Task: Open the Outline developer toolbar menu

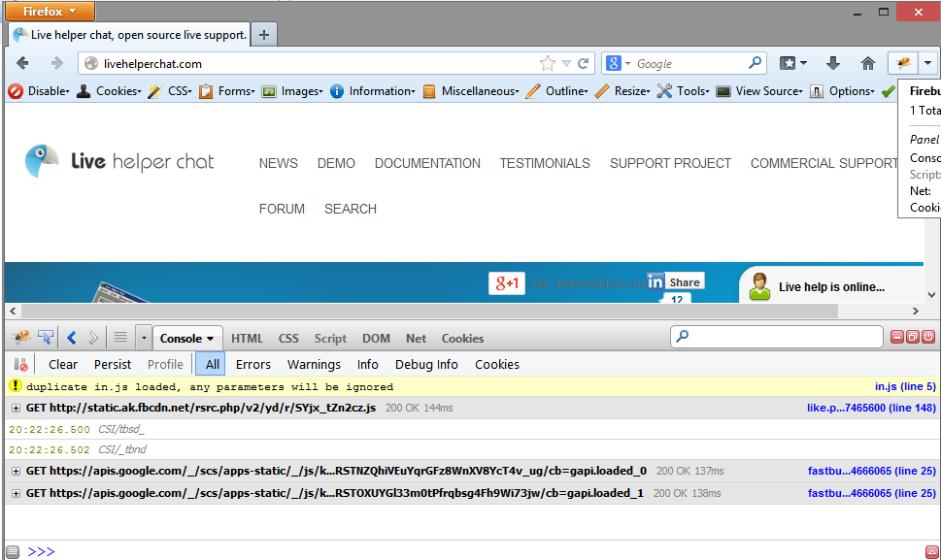Action: (x=556, y=91)
